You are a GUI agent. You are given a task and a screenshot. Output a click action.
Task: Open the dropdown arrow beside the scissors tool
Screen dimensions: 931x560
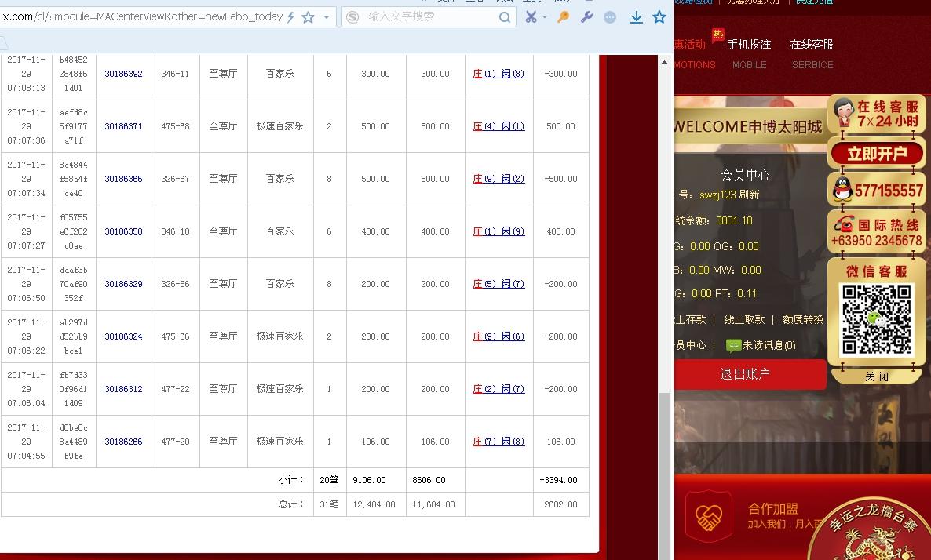(x=543, y=16)
